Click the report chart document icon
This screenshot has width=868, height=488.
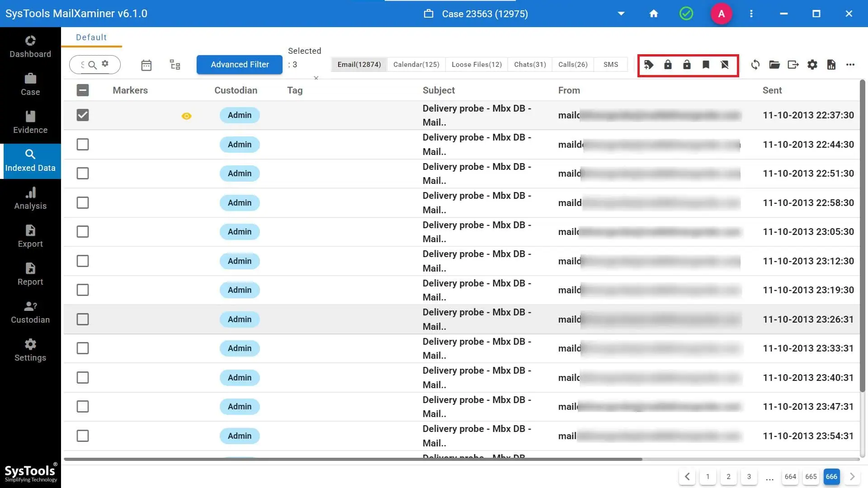coord(831,65)
